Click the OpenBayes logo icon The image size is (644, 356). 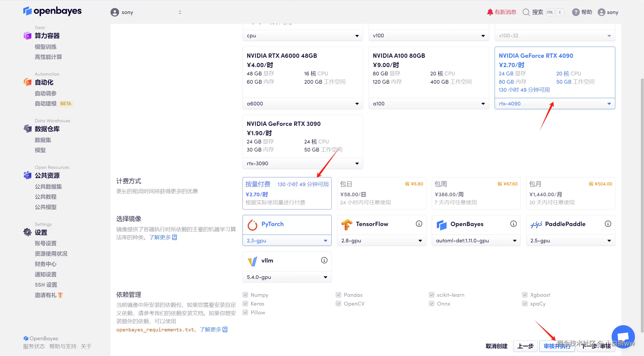tap(27, 11)
